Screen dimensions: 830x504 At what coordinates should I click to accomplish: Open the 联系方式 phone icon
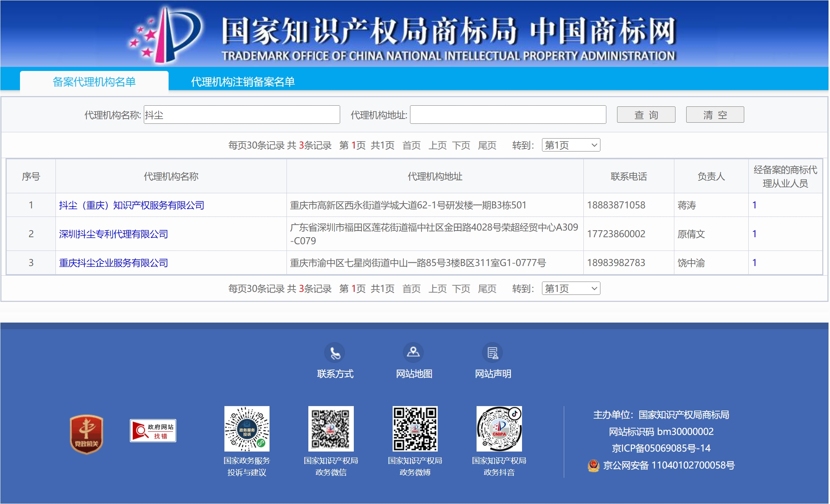point(335,353)
